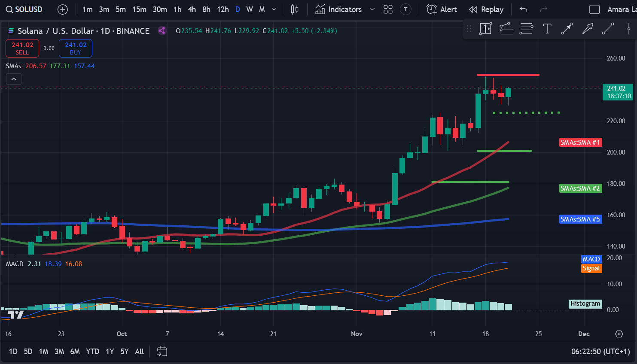Select the arrow line tool
Screen dimensions: 637x364
click(567, 29)
